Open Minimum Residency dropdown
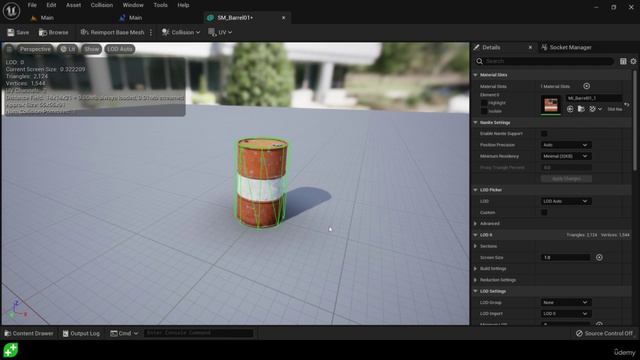 (x=566, y=156)
